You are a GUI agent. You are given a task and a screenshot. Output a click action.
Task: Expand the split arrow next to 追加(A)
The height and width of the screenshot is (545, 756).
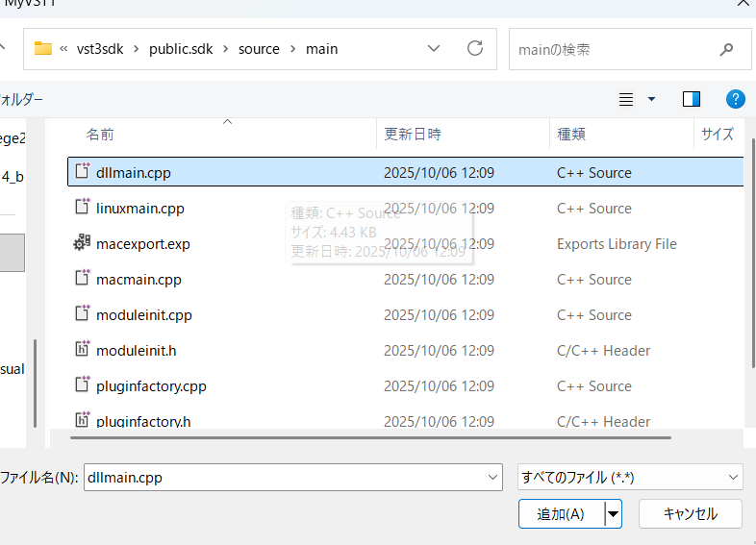point(613,514)
